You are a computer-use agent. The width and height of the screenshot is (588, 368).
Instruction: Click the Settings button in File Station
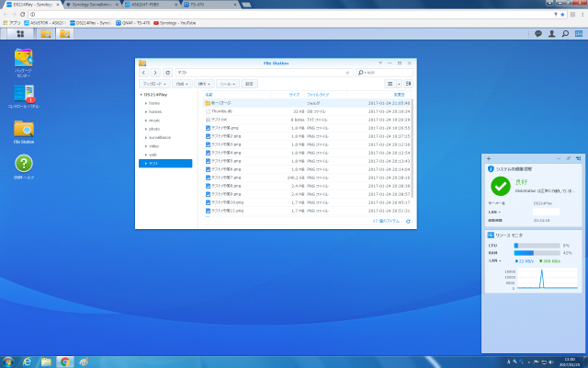coord(249,83)
